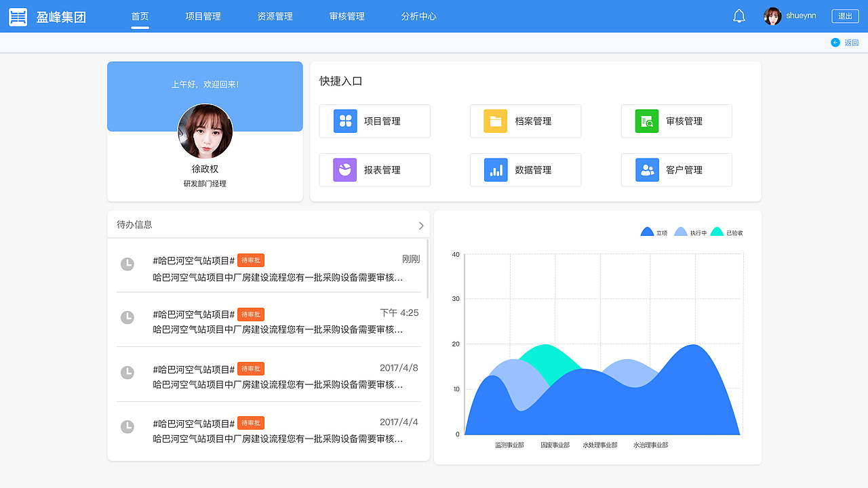Click the 盈峰集团 logo icon

tap(18, 16)
